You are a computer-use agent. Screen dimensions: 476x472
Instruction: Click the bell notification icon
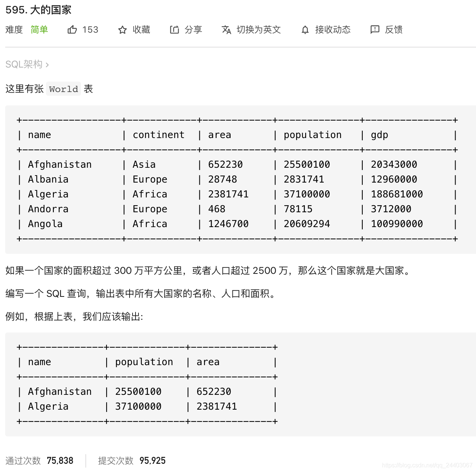pyautogui.click(x=305, y=30)
